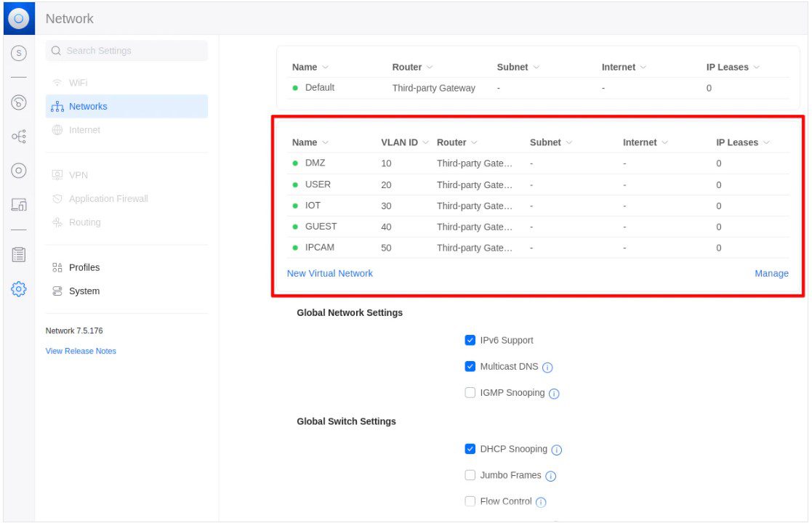Click the magnifier icon in Search Settings
The width and height of the screenshot is (812, 523).
[56, 50]
